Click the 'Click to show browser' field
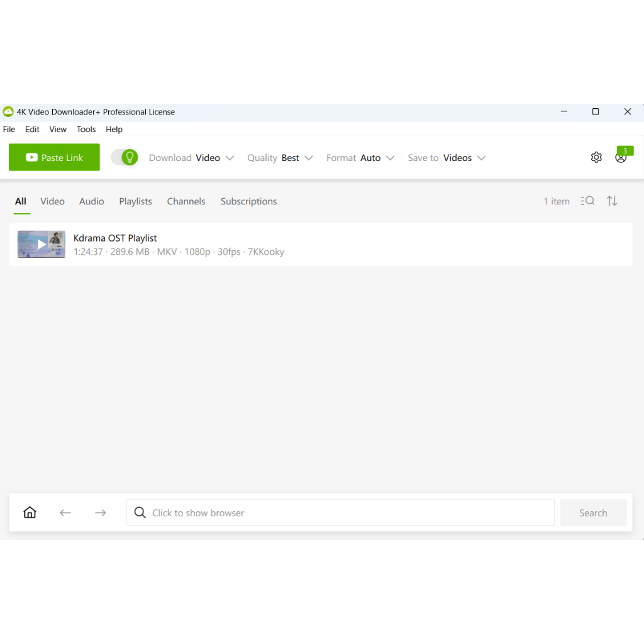This screenshot has width=644, height=644. (340, 512)
